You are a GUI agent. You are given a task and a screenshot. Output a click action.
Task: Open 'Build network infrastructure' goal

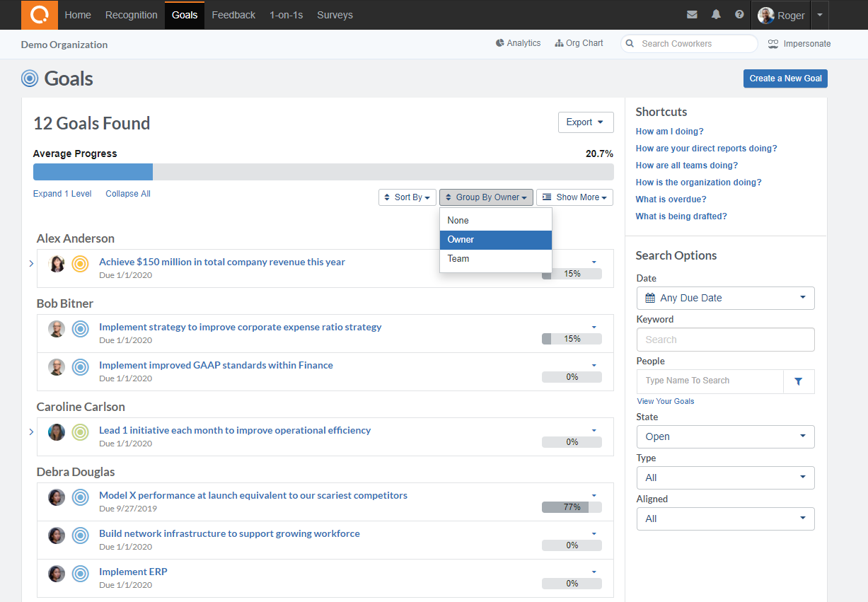229,533
